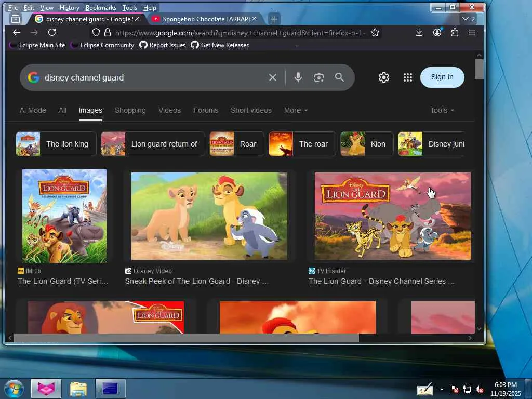This screenshot has width=532, height=399.
Task: Switch to the Videos results tab
Action: [169, 110]
